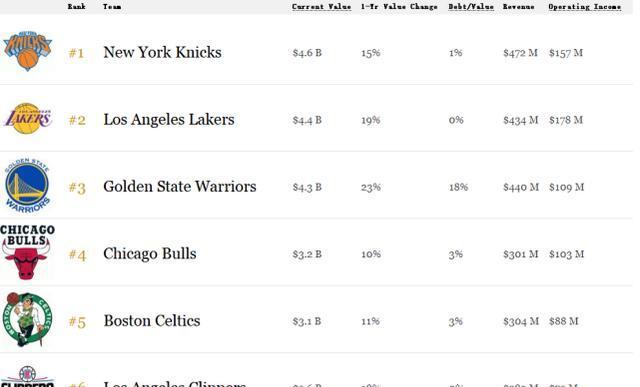Click the Chicago Bulls logo
The width and height of the screenshot is (640, 387).
(27, 252)
